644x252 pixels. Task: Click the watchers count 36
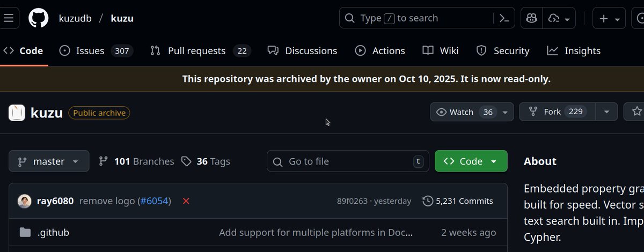click(488, 112)
